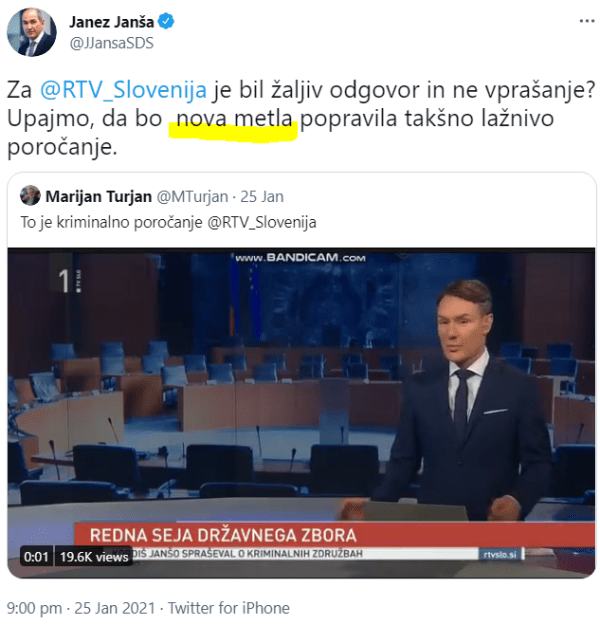This screenshot has width=600, height=625.
Task: Open Janez Janša's profile avatar
Action: (x=31, y=32)
